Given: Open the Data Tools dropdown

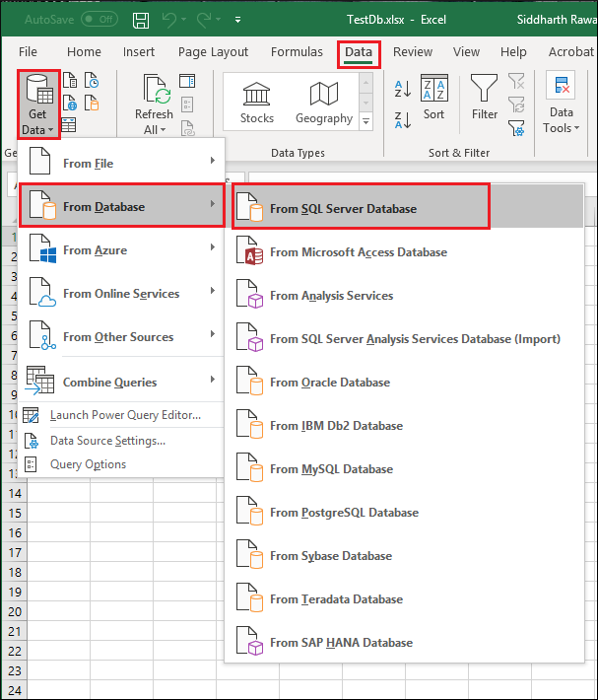Looking at the screenshot, I should 561,104.
